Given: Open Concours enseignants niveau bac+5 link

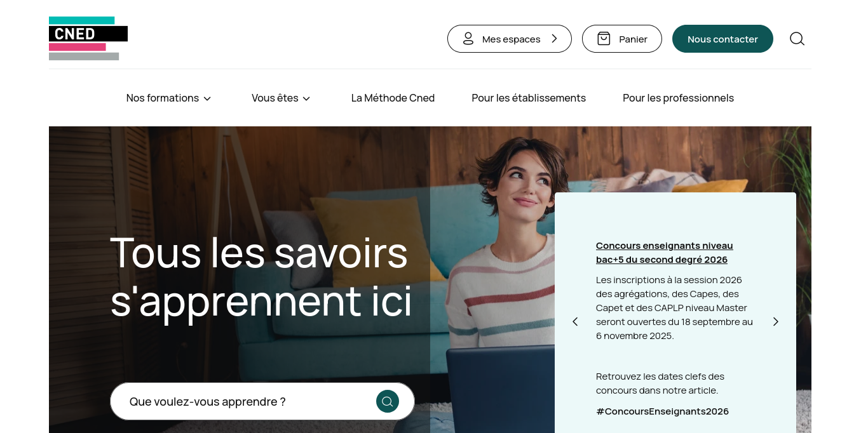Looking at the screenshot, I should pos(665,253).
